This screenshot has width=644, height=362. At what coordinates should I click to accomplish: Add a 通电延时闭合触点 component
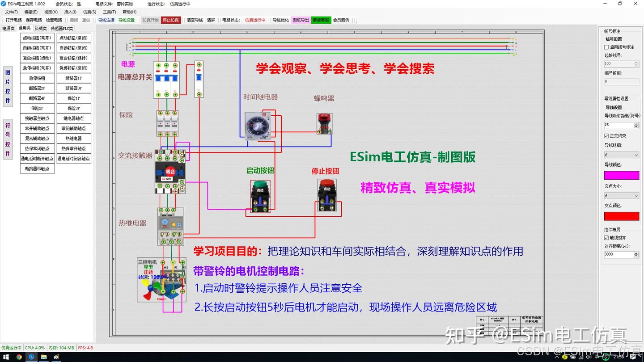point(74,159)
